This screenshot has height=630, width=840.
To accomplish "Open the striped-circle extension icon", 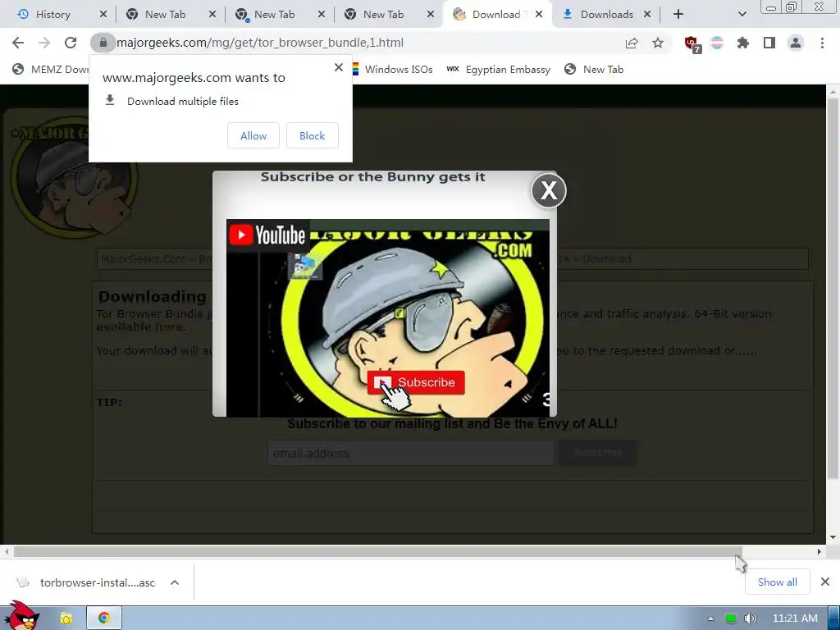I will (x=717, y=43).
